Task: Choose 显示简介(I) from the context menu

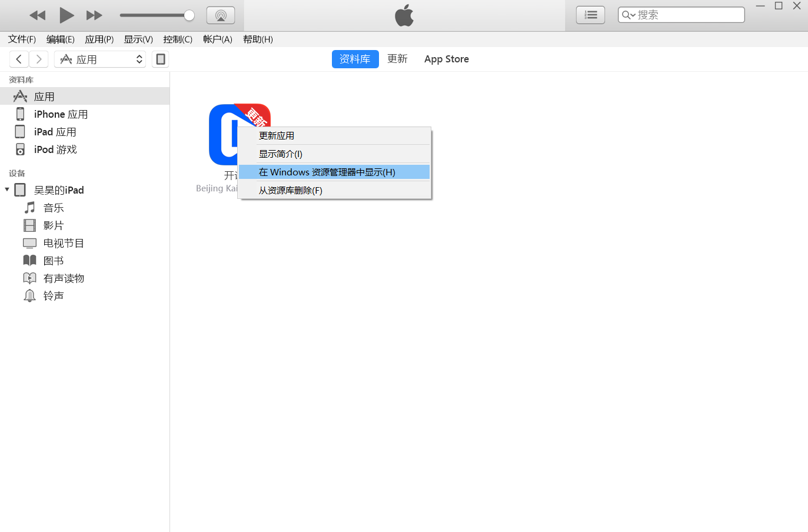Action: tap(334, 154)
